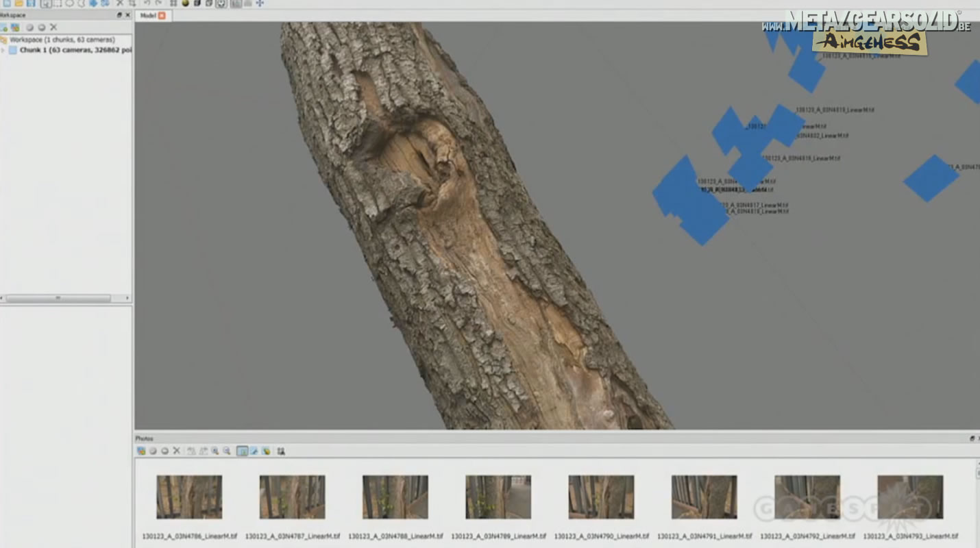Select the free-form selection tool
This screenshot has width=980, height=548.
81,3
